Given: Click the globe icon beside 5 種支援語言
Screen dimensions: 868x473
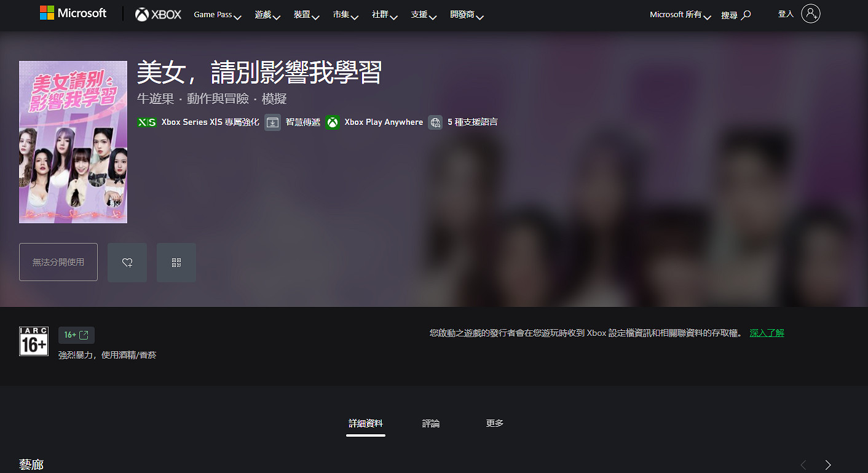Looking at the screenshot, I should tap(435, 122).
